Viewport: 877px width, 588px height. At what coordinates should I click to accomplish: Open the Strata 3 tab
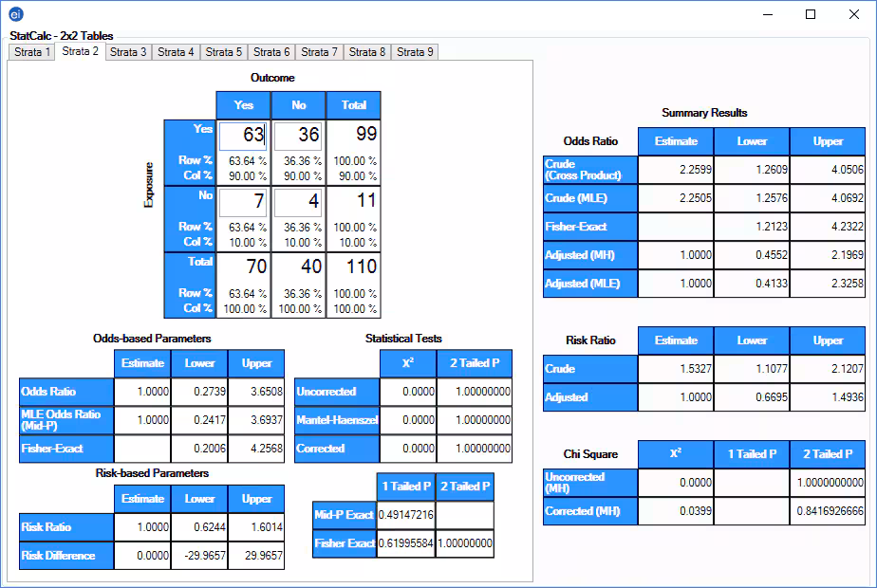[128, 52]
